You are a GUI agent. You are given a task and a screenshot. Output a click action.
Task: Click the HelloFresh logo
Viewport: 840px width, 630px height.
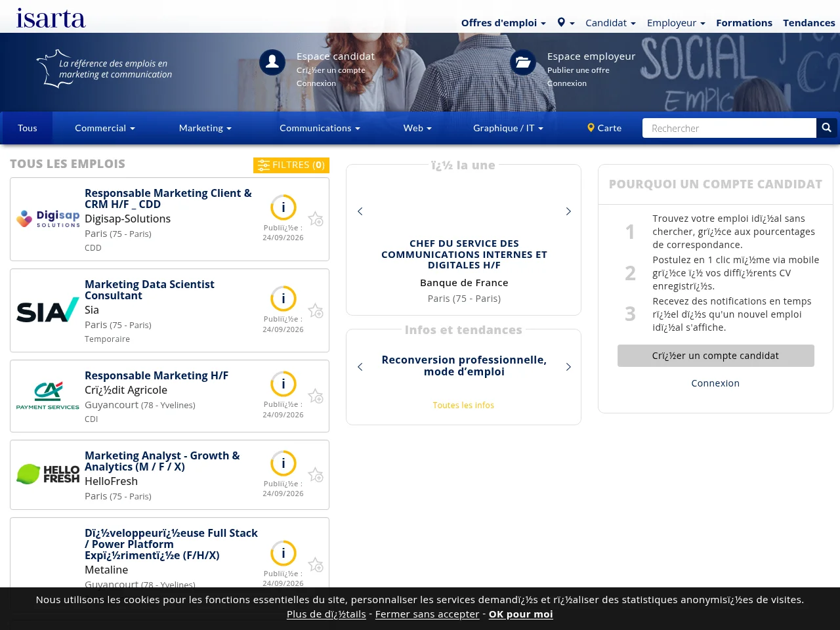tap(48, 474)
